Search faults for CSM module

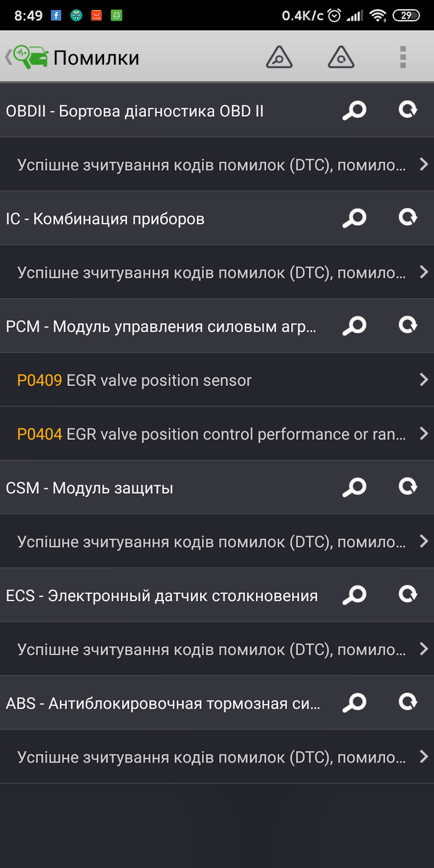click(x=354, y=487)
